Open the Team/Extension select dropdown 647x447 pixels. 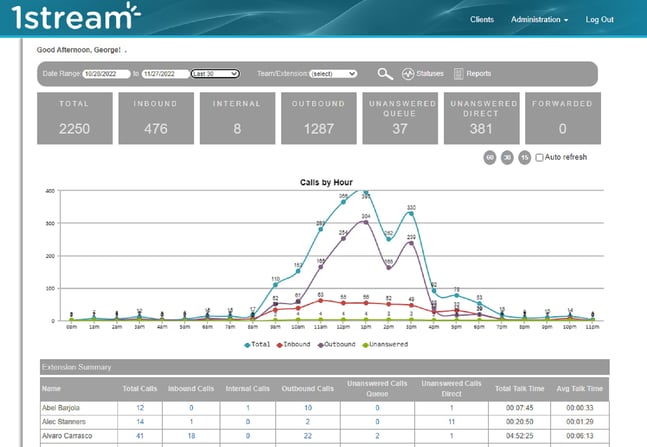coord(333,74)
